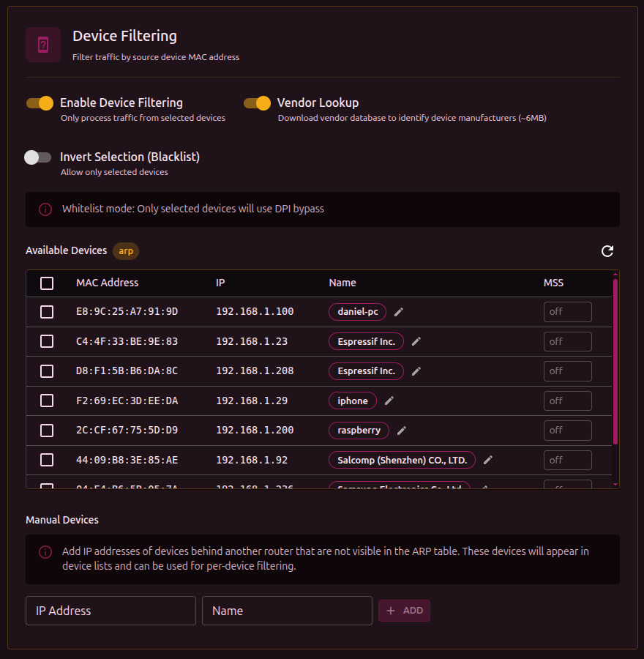Check the select-all devices header checkbox
Viewport: 644px width, 659px height.
(x=47, y=283)
